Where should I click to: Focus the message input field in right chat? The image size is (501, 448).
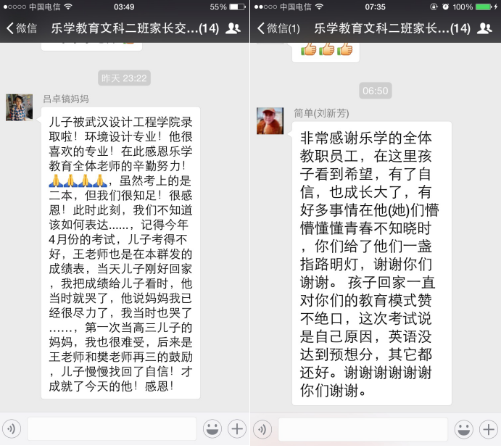(363, 429)
